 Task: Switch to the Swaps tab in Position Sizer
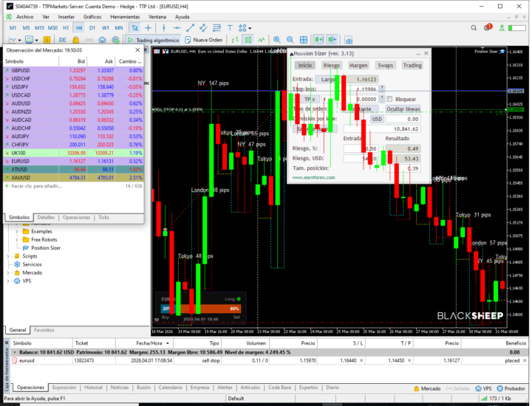(386, 66)
